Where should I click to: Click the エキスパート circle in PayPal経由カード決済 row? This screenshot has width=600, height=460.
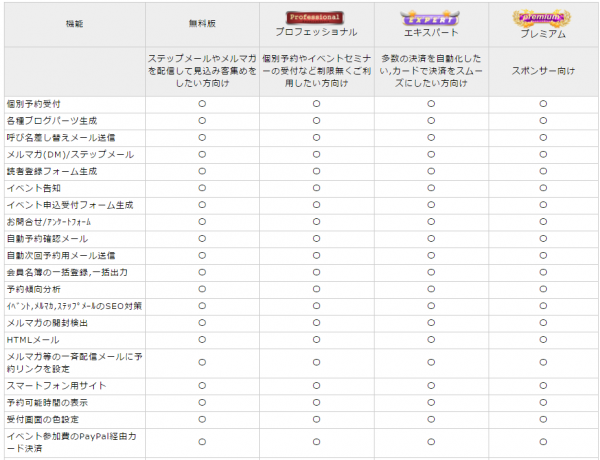[x=431, y=442]
